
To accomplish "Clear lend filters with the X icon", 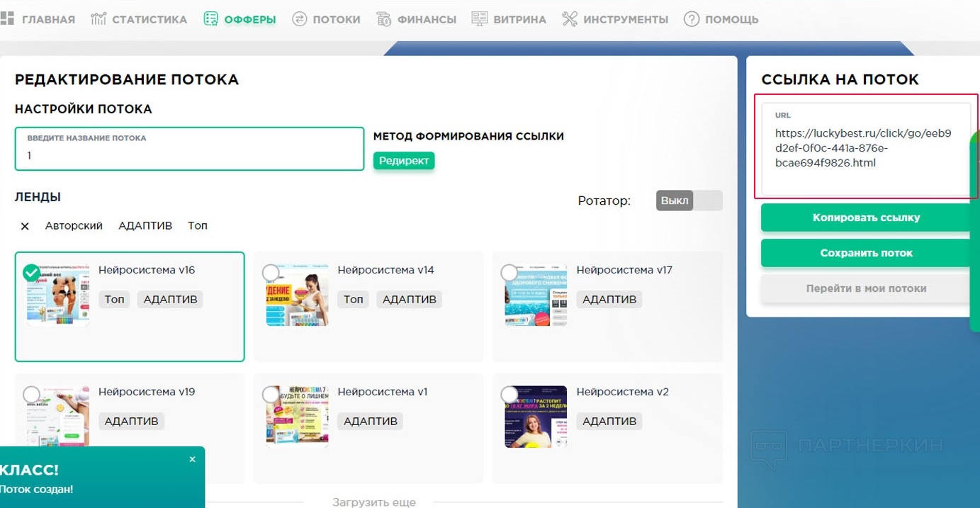I will [x=25, y=226].
